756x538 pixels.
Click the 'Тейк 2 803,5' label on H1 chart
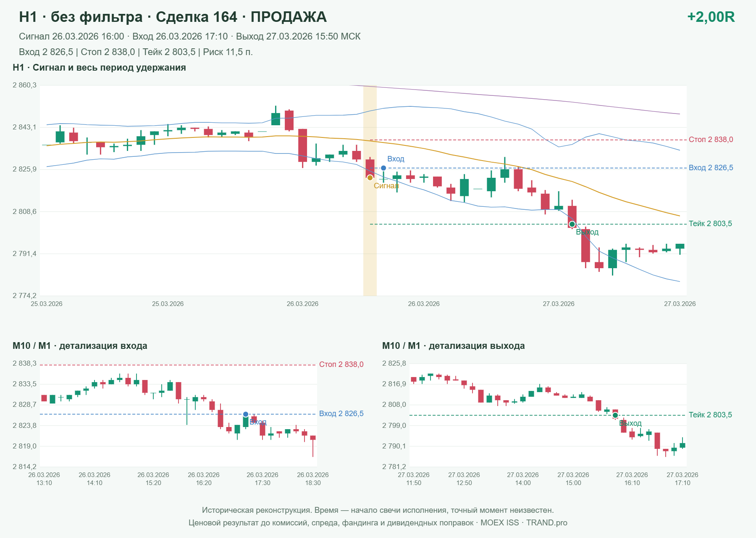pyautogui.click(x=710, y=224)
